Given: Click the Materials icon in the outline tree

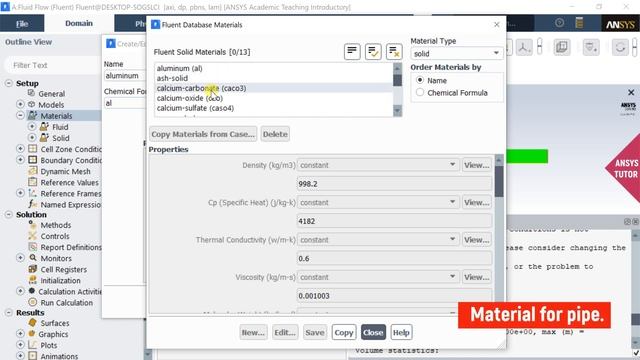Looking at the screenshot, I should [32, 116].
